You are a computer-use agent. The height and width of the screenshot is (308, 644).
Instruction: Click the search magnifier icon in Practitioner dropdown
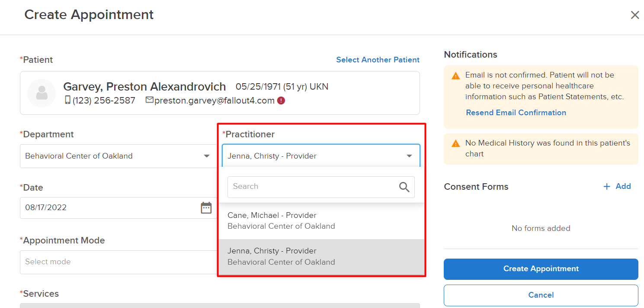coord(404,187)
